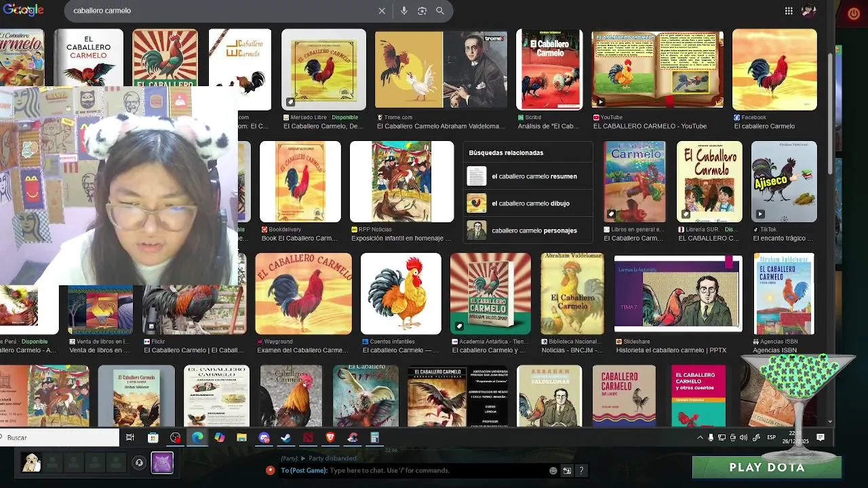The height and width of the screenshot is (488, 868).
Task: Click the Dota party dog avatar
Action: (x=31, y=463)
